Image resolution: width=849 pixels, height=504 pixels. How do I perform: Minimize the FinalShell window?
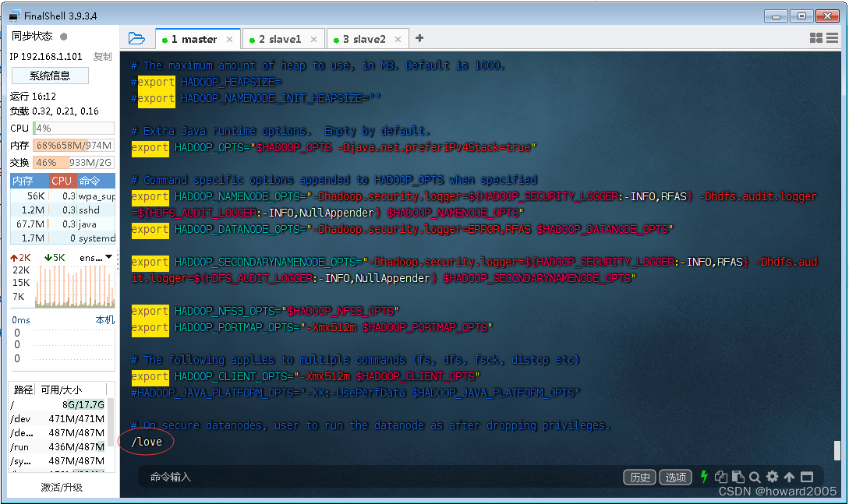click(x=776, y=16)
